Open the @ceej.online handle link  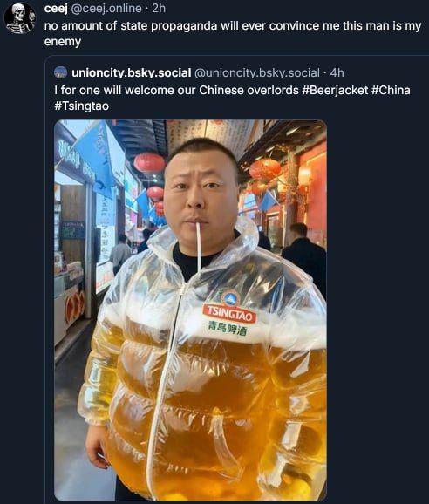pos(106,9)
